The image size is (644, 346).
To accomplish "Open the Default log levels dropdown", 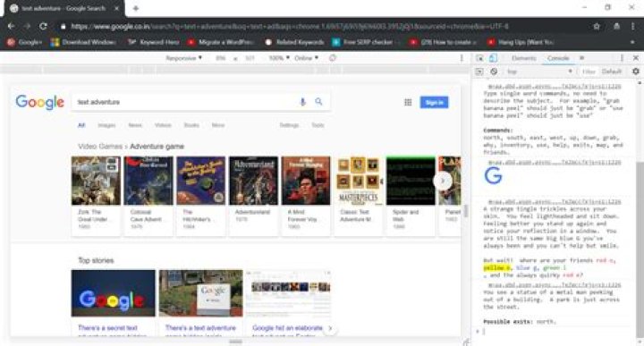I will click(612, 72).
